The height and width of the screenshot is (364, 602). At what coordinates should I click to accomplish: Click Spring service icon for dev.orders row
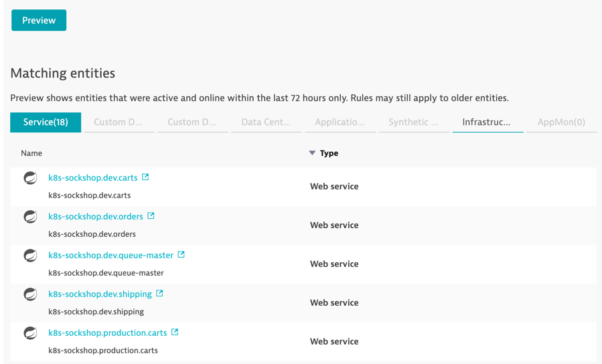pyautogui.click(x=30, y=217)
